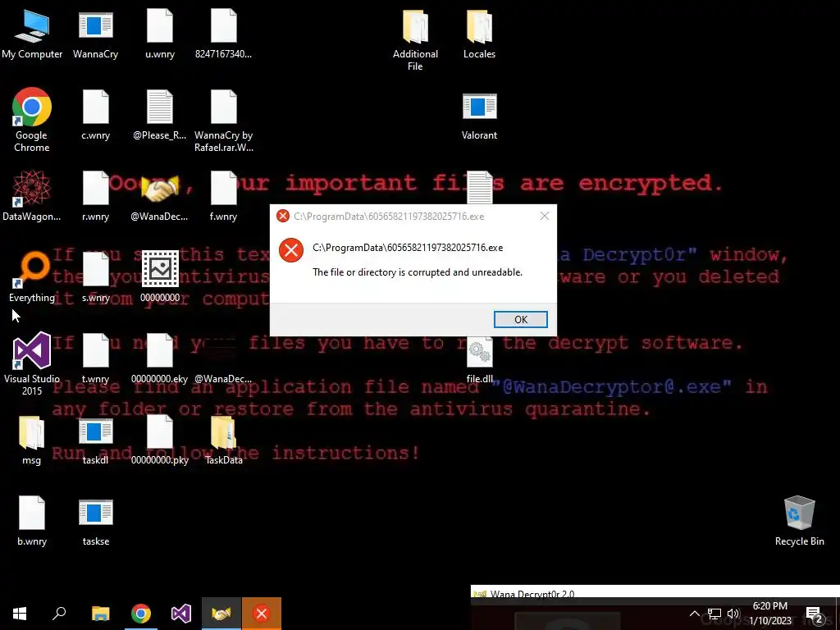Click the Wana Decrypt0r 2.0 preview title
Image resolution: width=840 pixels, height=630 pixels.
pos(532,594)
